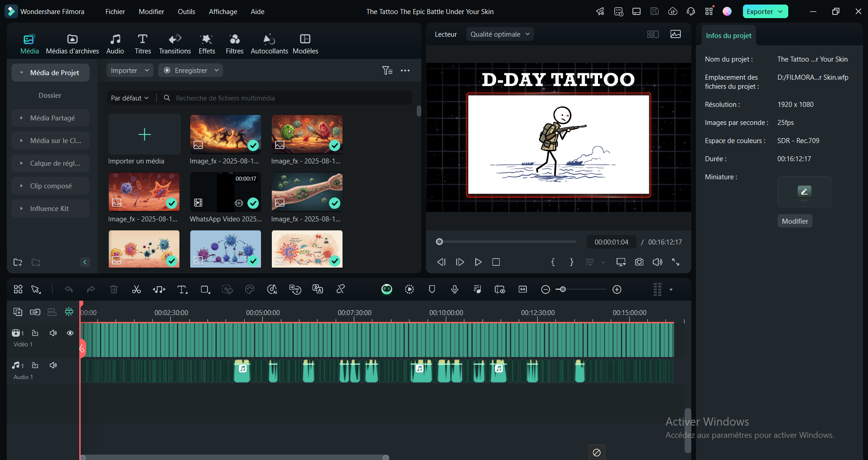This screenshot has height=460, width=868.
Task: Click the timeline zoom slider handle
Action: click(563, 290)
